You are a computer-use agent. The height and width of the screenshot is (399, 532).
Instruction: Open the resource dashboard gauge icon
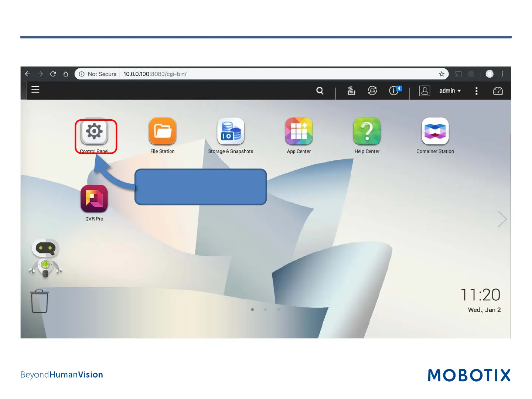pyautogui.click(x=498, y=91)
